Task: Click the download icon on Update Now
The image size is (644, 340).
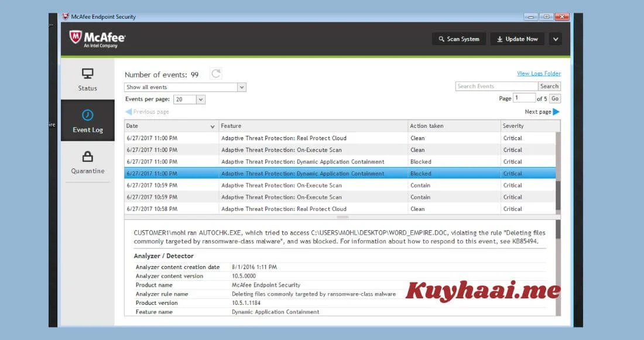Action: click(x=500, y=39)
